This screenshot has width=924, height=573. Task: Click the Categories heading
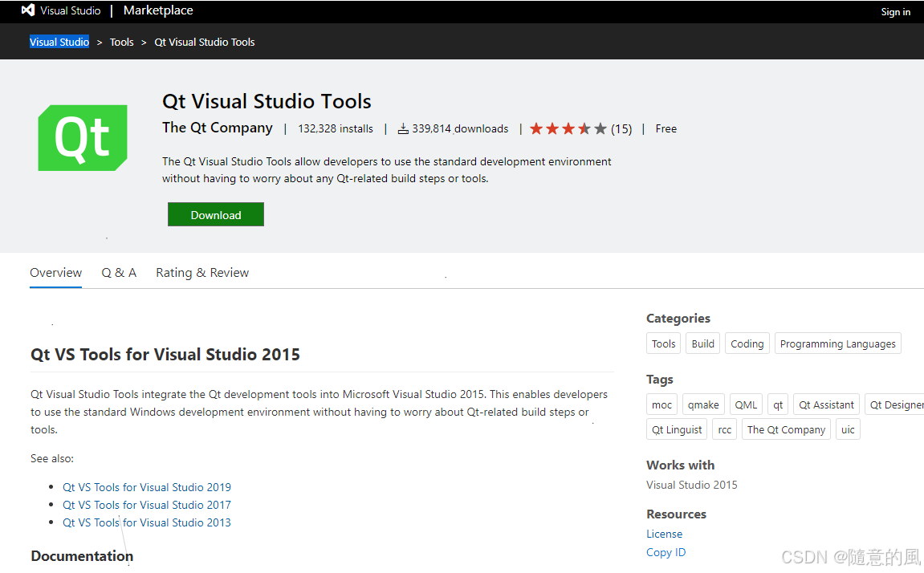[678, 318]
